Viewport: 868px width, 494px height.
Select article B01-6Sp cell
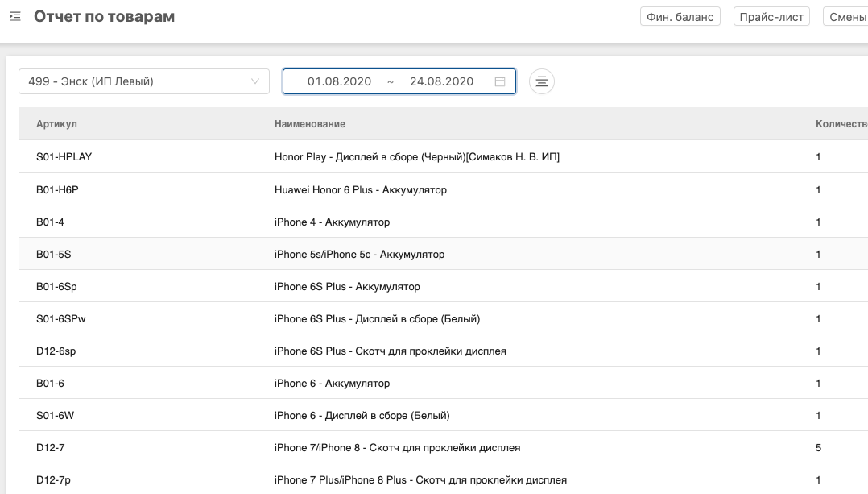56,286
